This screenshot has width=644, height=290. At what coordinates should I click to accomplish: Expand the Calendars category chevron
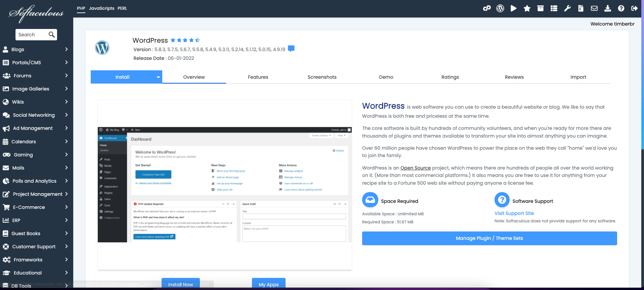pyautogui.click(x=67, y=141)
